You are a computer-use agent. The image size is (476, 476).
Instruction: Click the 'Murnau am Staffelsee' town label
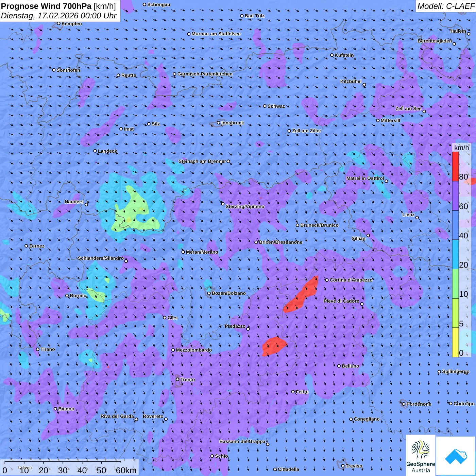pos(216,34)
